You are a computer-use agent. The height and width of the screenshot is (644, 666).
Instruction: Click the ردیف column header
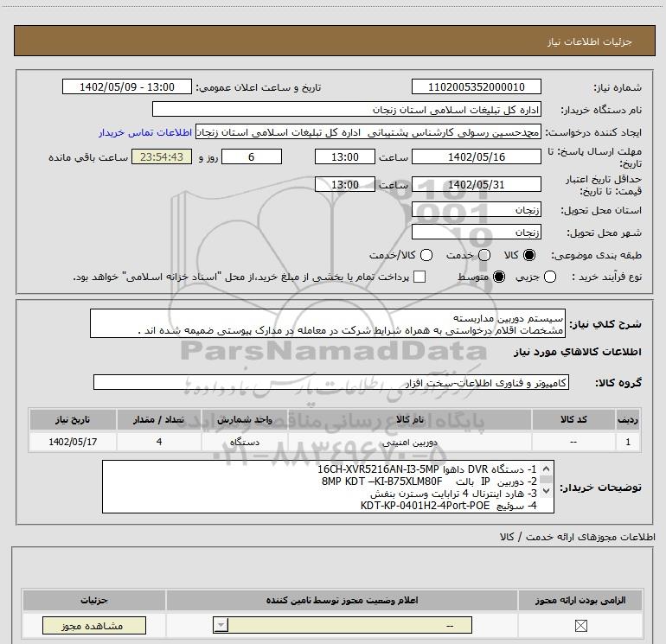tap(628, 419)
